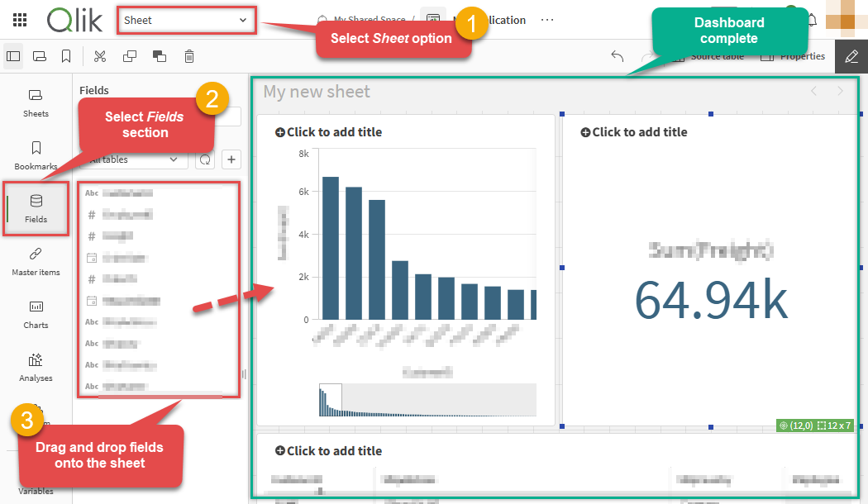The height and width of the screenshot is (504, 868).
Task: Open the more options ellipsis menu
Action: 547,21
